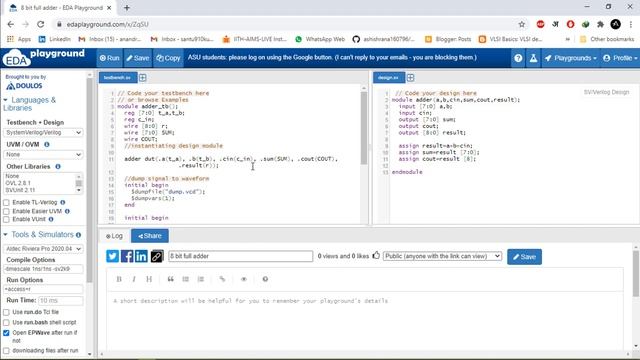Image resolution: width=640 pixels, height=360 pixels.
Task: Insert heading in description editor
Action: 149,279
